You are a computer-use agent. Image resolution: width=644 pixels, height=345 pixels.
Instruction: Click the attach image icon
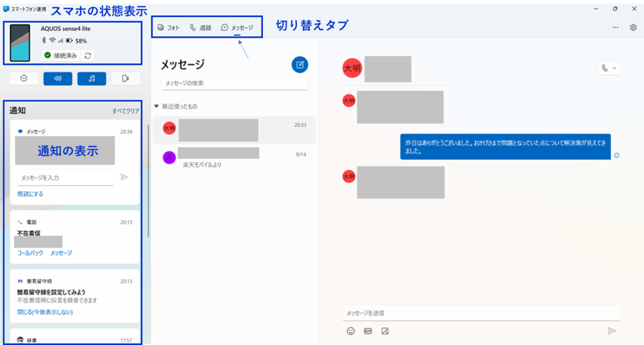pos(385,331)
